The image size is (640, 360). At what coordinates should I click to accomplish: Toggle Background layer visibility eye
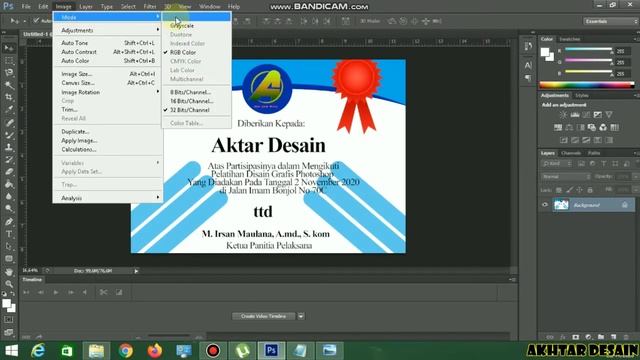tap(544, 205)
